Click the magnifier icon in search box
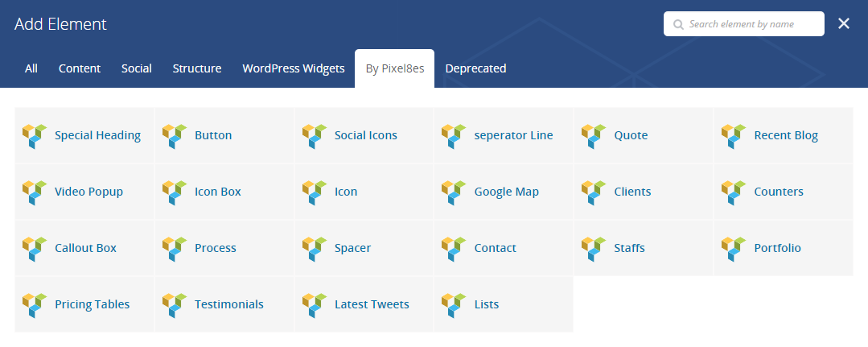The height and width of the screenshot is (347, 868). tap(678, 24)
